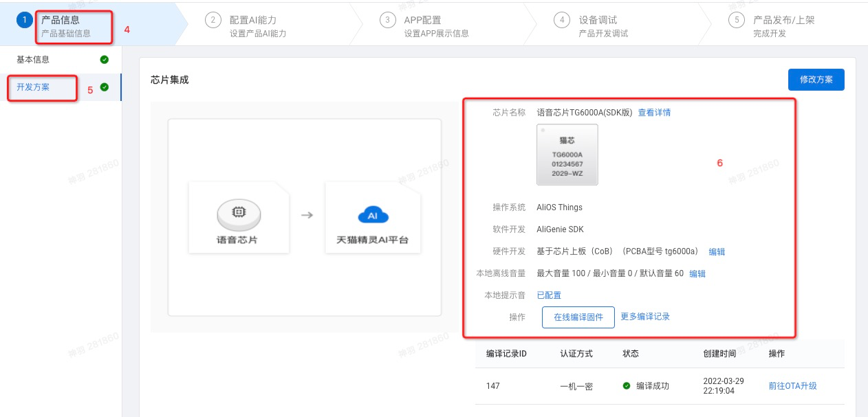Click the 修改方案 button

tap(816, 80)
